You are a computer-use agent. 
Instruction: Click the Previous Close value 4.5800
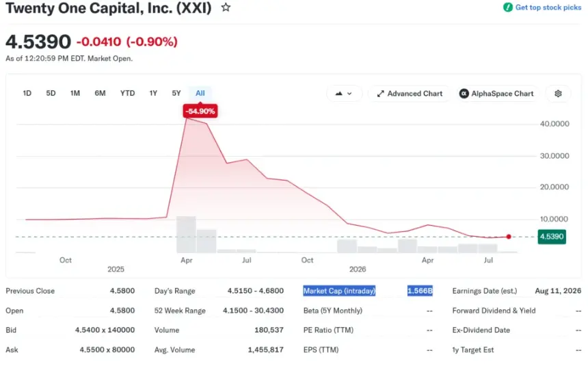122,291
